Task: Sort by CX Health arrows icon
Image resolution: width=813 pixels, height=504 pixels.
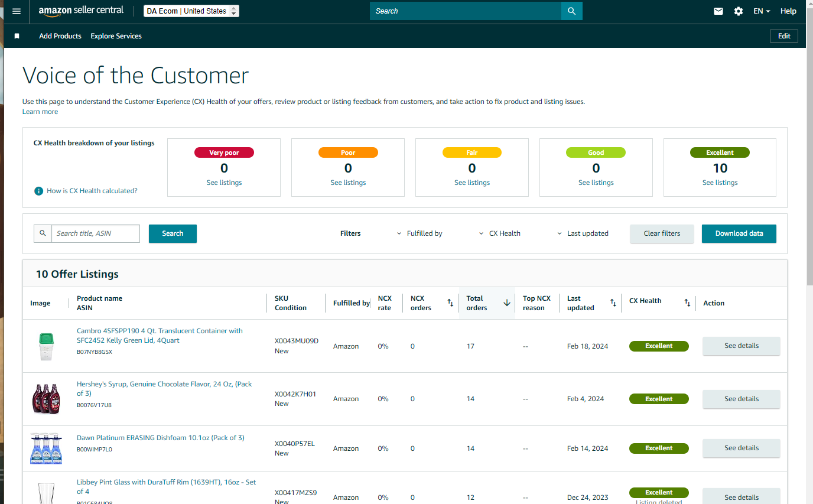Action: [687, 303]
